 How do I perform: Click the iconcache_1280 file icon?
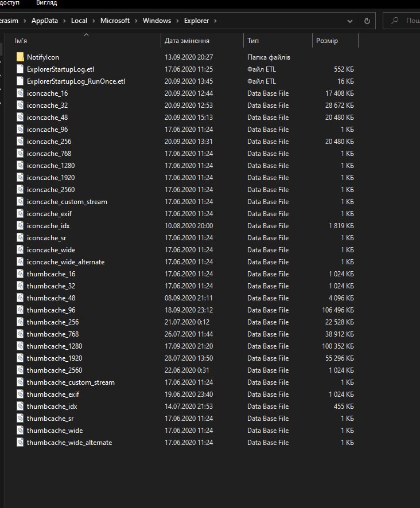(x=20, y=166)
